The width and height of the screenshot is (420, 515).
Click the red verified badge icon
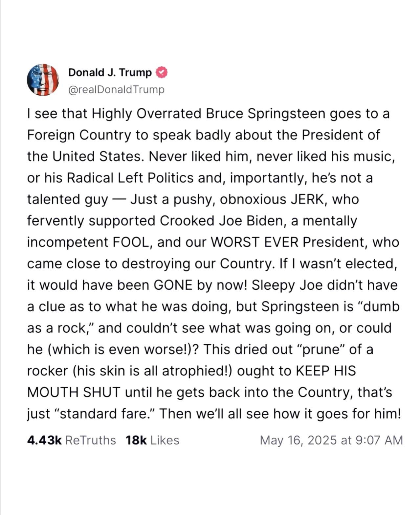[161, 73]
